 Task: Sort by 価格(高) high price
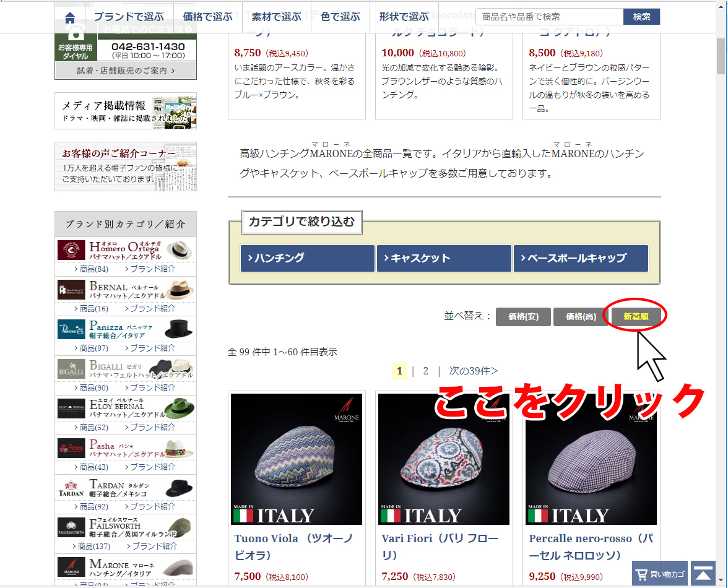[x=581, y=316]
